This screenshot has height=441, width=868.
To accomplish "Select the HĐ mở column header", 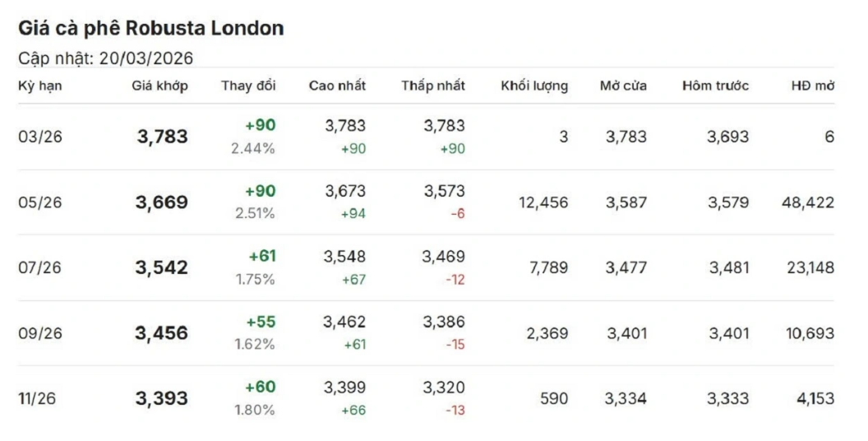I will click(813, 86).
